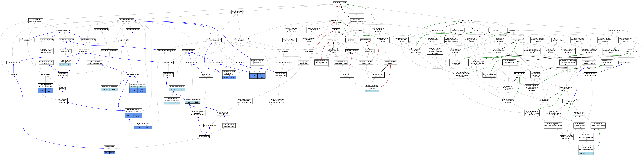The height and width of the screenshot is (156, 644).
Task: Select 'plasma membrane bounded cell projection morphogenesis'
Action: (x=277, y=101)
